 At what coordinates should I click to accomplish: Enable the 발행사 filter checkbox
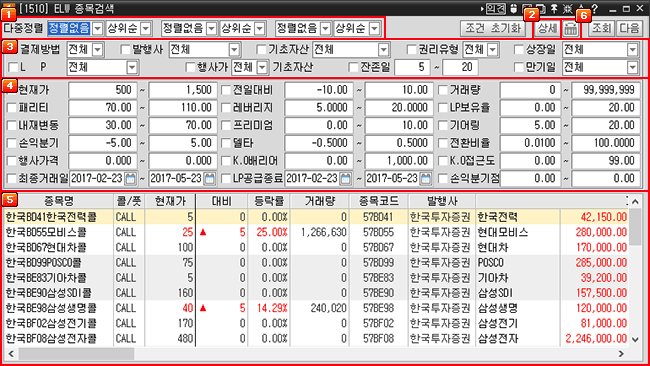[126, 50]
